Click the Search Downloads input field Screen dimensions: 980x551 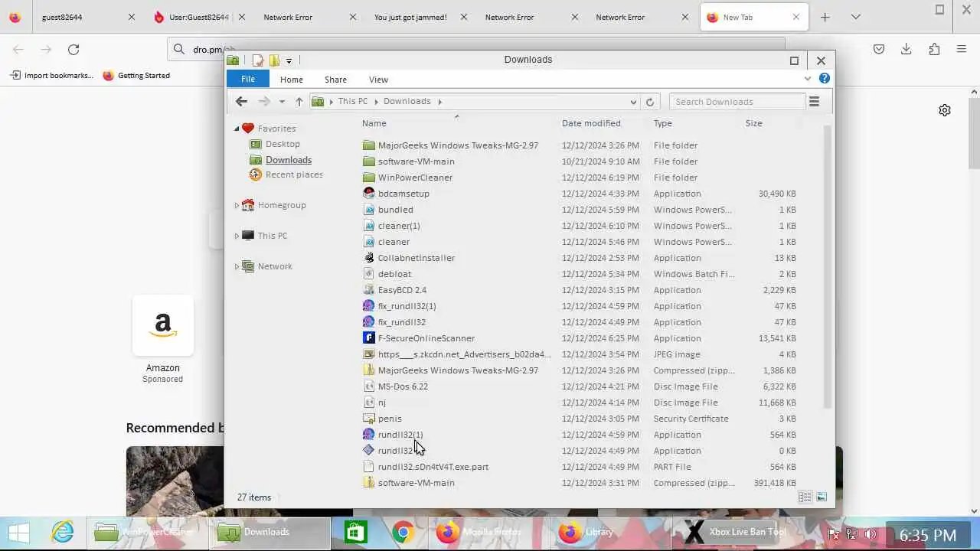pos(737,101)
